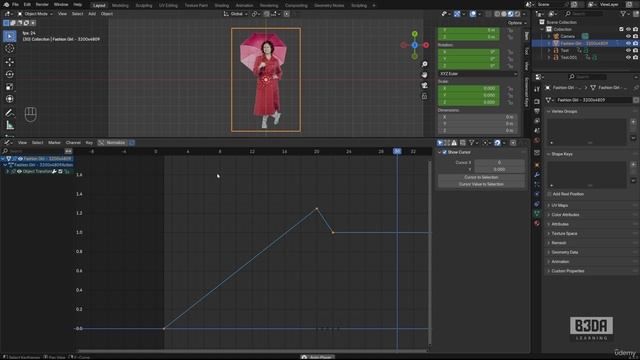Open graph editor Key menu

click(89, 143)
